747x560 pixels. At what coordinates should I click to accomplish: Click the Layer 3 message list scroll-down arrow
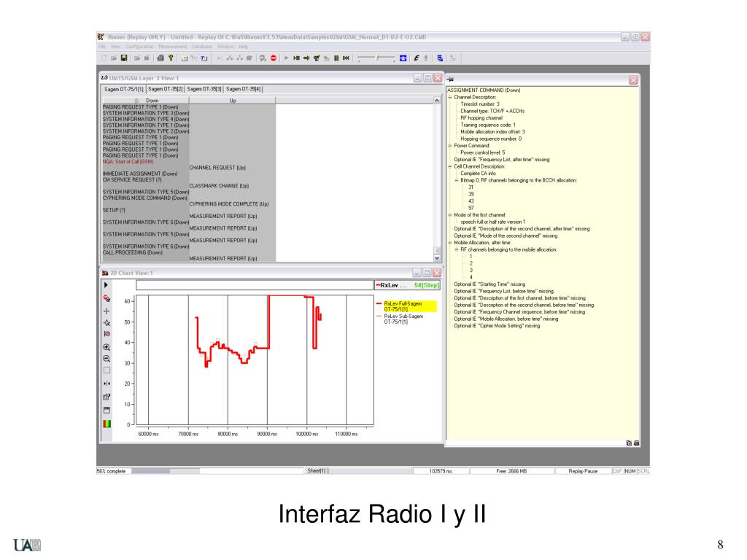click(x=437, y=257)
